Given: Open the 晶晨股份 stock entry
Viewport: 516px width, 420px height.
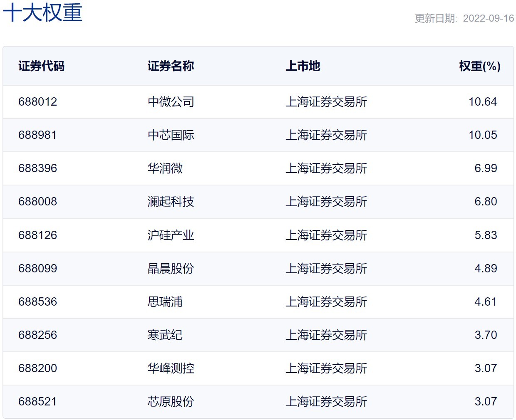Looking at the screenshot, I should pos(171,269).
